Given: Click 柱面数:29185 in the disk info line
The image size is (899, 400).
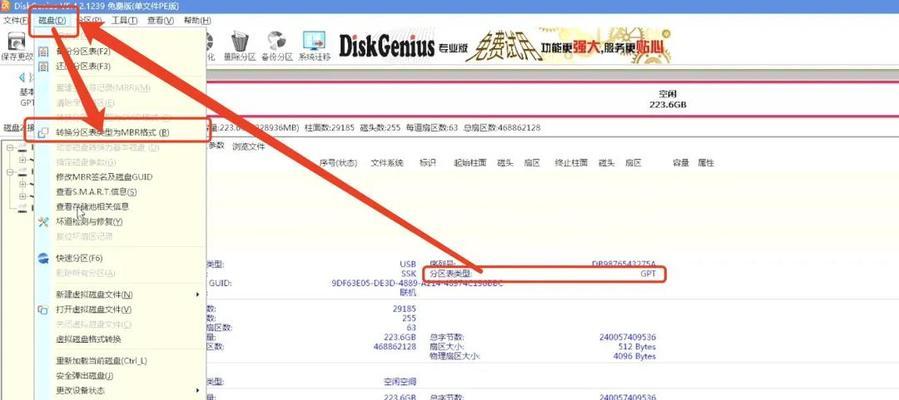Looking at the screenshot, I should point(329,128).
